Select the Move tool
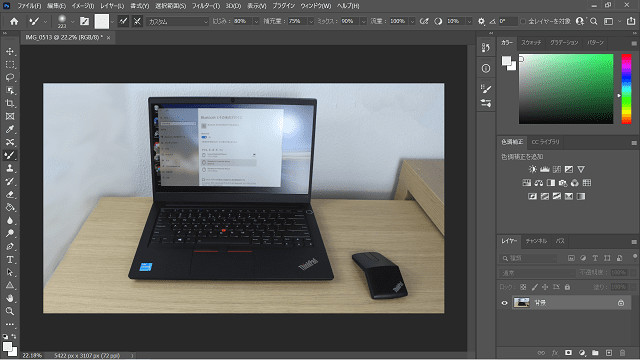This screenshot has height=360, width=640. [10, 51]
